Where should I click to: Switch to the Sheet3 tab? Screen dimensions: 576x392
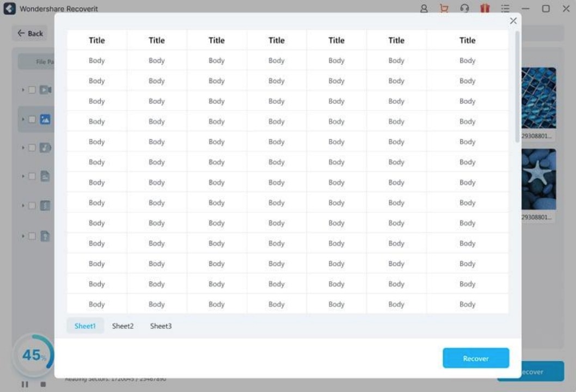(x=161, y=326)
